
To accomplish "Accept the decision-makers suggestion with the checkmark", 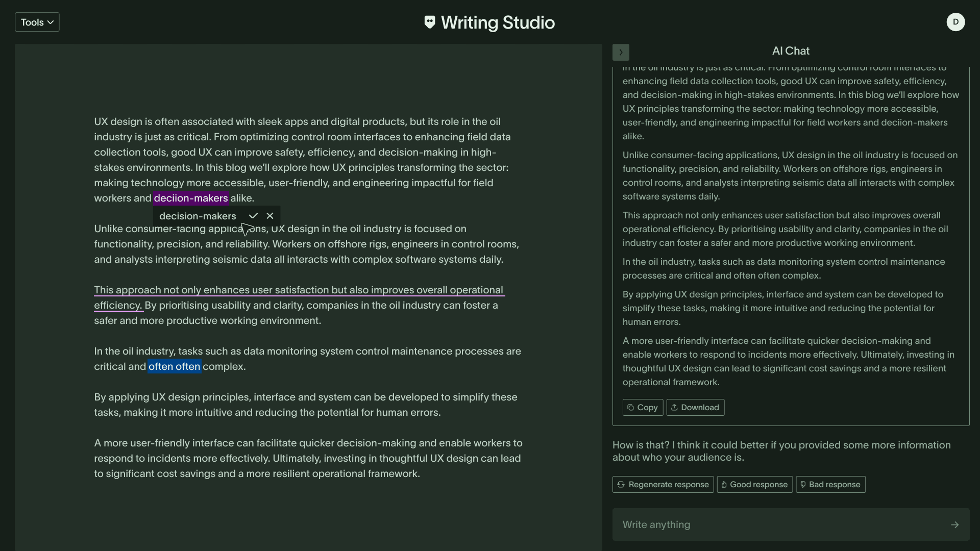I will click(253, 216).
